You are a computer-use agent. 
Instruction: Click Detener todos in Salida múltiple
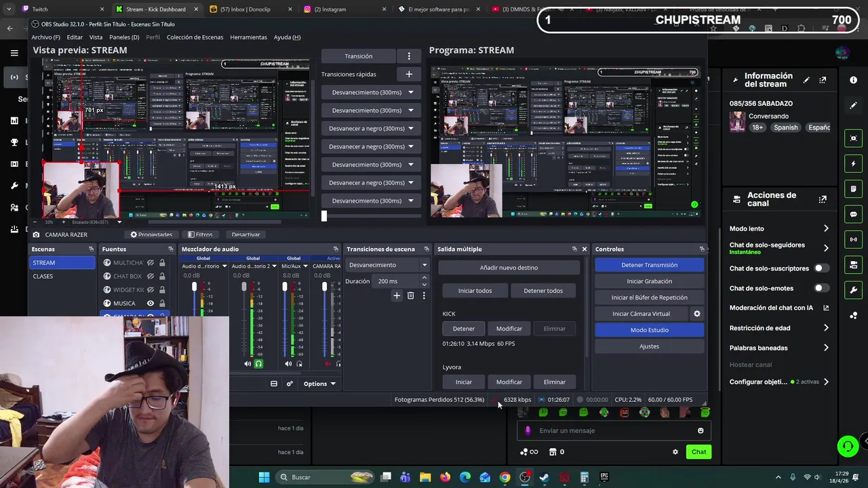pos(543,291)
